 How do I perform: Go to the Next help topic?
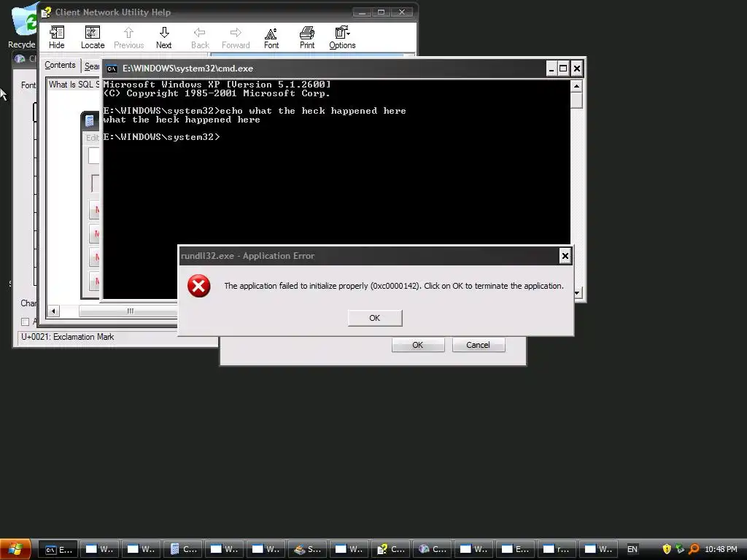click(164, 38)
